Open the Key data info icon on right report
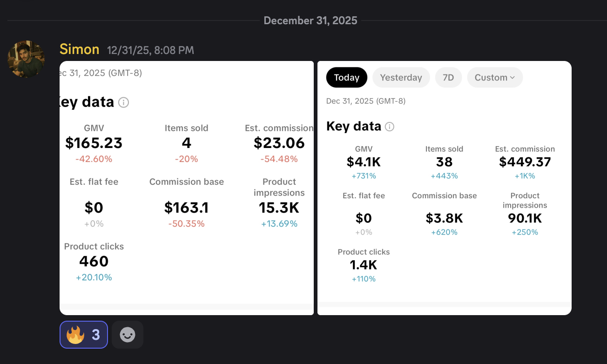Screen dimensions: 607x364 (x=389, y=126)
